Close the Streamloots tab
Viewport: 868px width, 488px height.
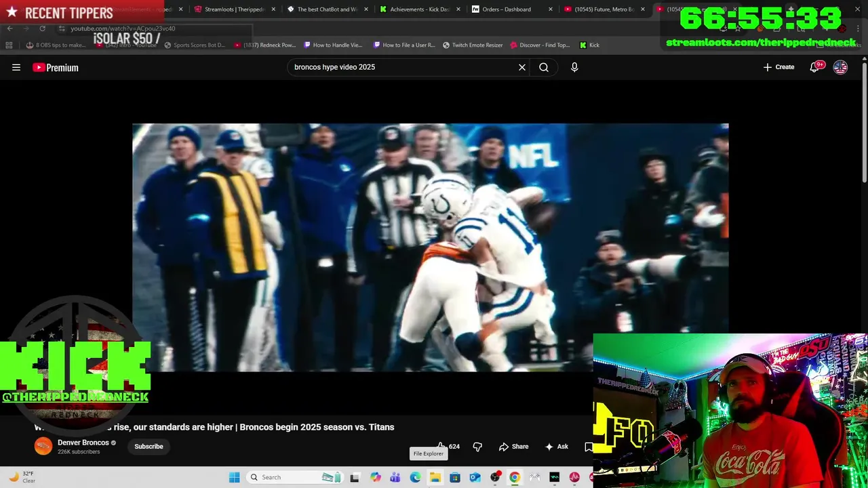point(273,9)
